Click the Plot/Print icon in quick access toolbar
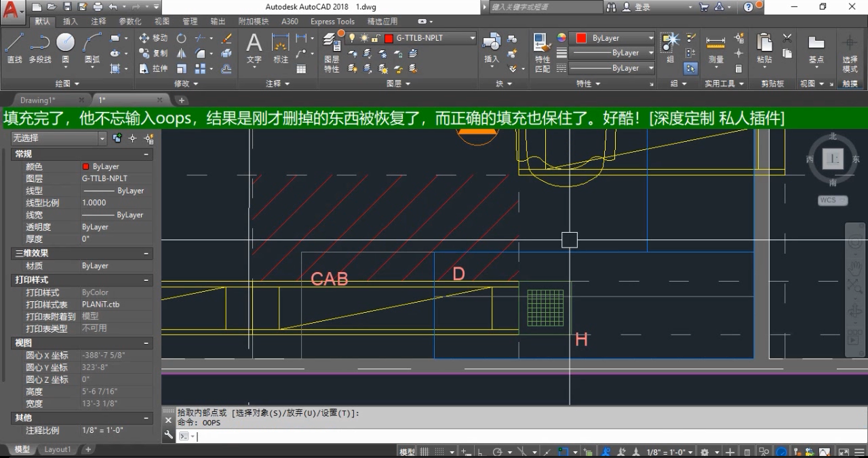 pyautogui.click(x=98, y=7)
